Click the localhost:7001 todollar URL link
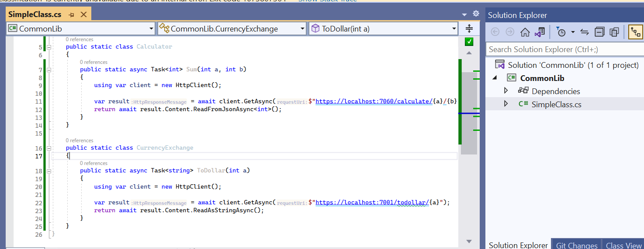Viewport: 644px width, 249px height. (371, 202)
